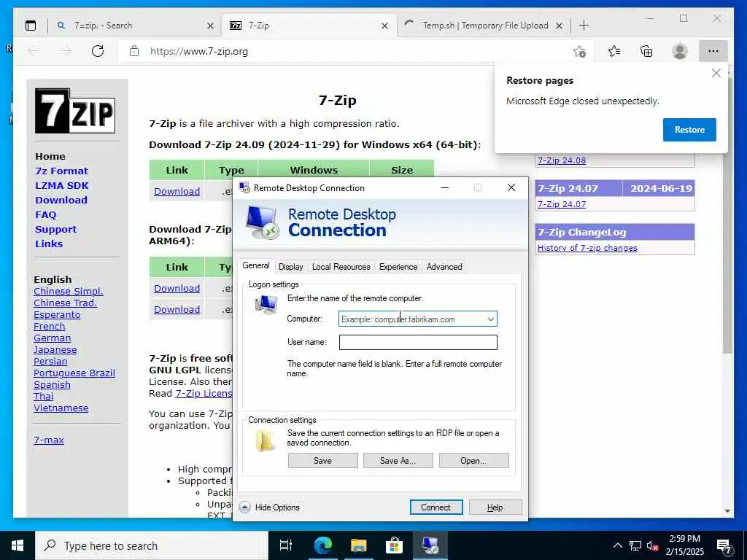Open the 7-max link
This screenshot has height=560, width=747.
[x=49, y=440]
